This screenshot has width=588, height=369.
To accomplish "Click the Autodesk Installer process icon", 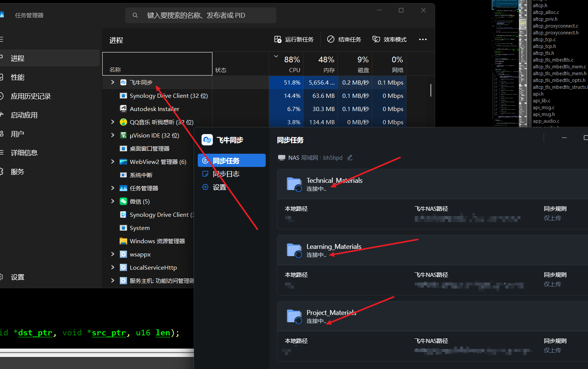I will pos(123,109).
